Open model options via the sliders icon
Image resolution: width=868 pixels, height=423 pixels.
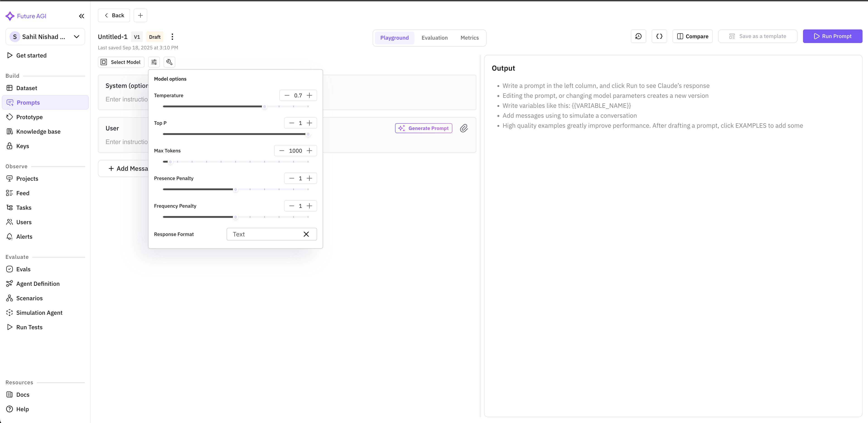coord(154,62)
